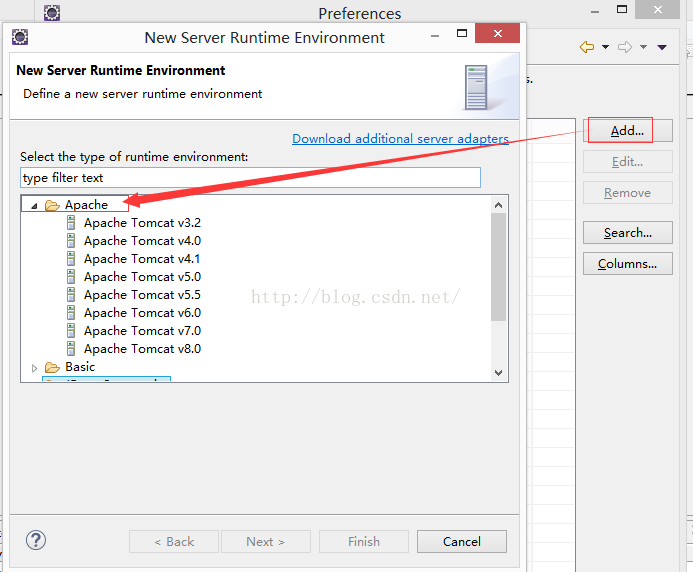Screen dimensions: 693x572
Task: Click the yellow back arrow in Preferences
Action: [587, 47]
